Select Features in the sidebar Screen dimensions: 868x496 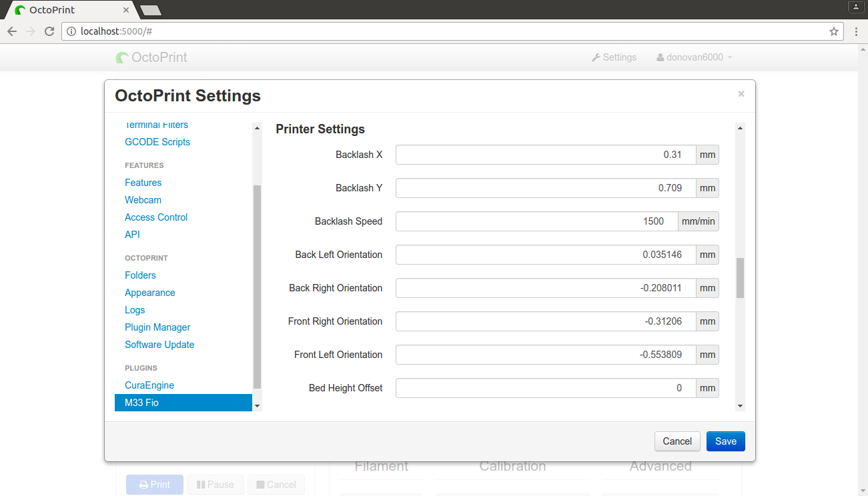point(143,183)
